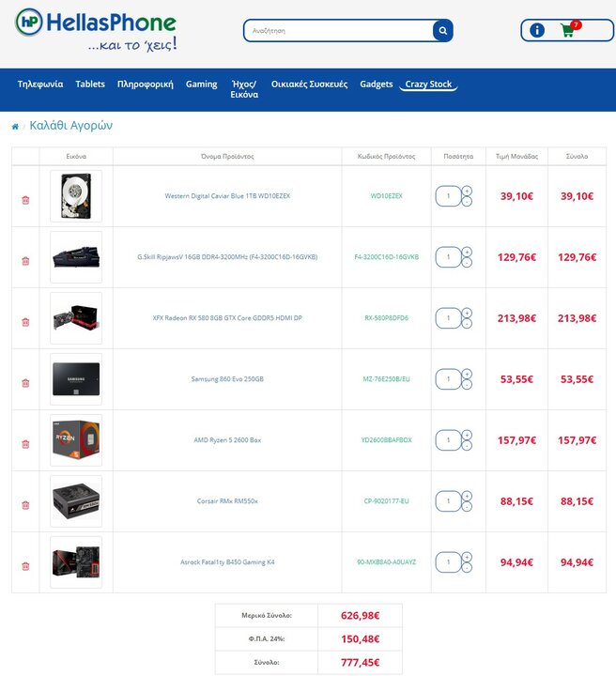Delete the G.Skill RipjawsV row
The height and width of the screenshot is (676, 616).
tap(25, 261)
